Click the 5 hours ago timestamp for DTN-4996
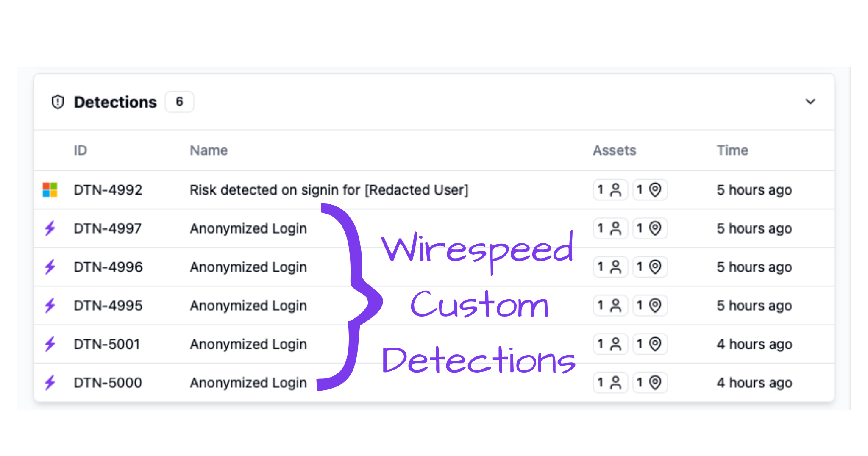This screenshot has height=456, width=868. (754, 267)
